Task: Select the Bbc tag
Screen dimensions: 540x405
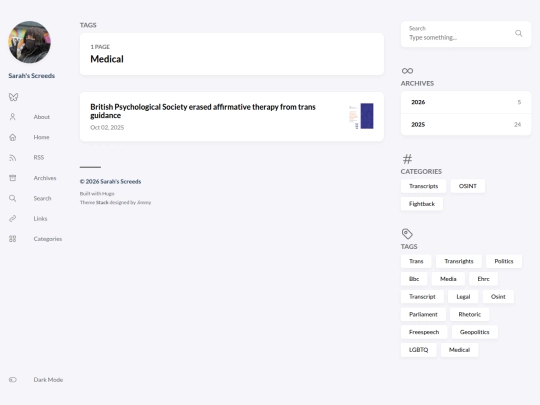Action: click(414, 279)
